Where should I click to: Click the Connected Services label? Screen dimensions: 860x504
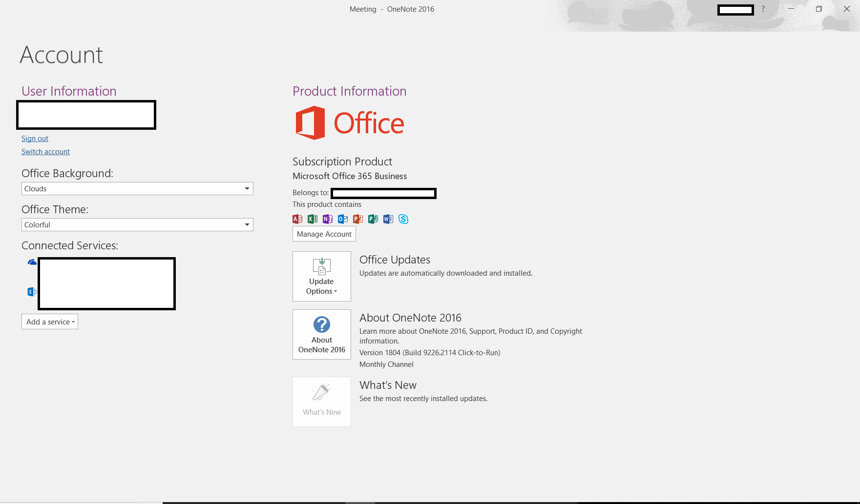(x=70, y=245)
